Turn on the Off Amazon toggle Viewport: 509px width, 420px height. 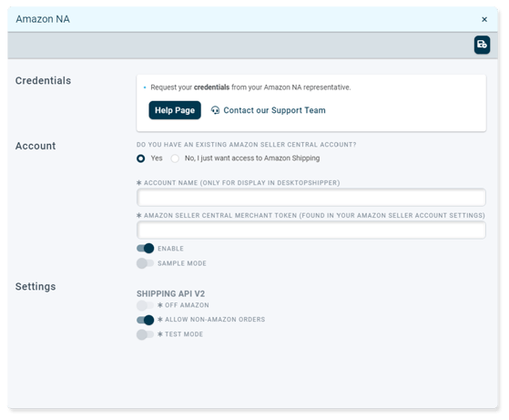point(145,305)
